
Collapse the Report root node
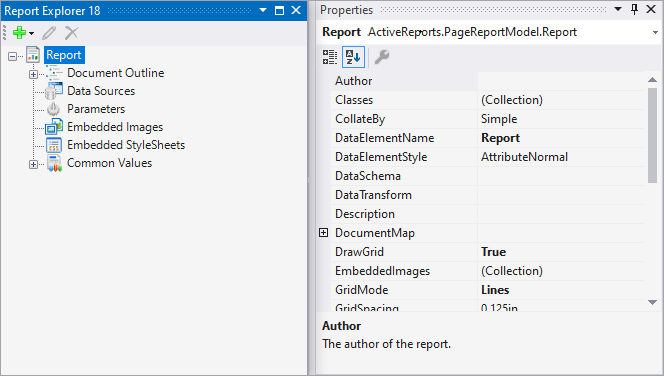[x=13, y=56]
